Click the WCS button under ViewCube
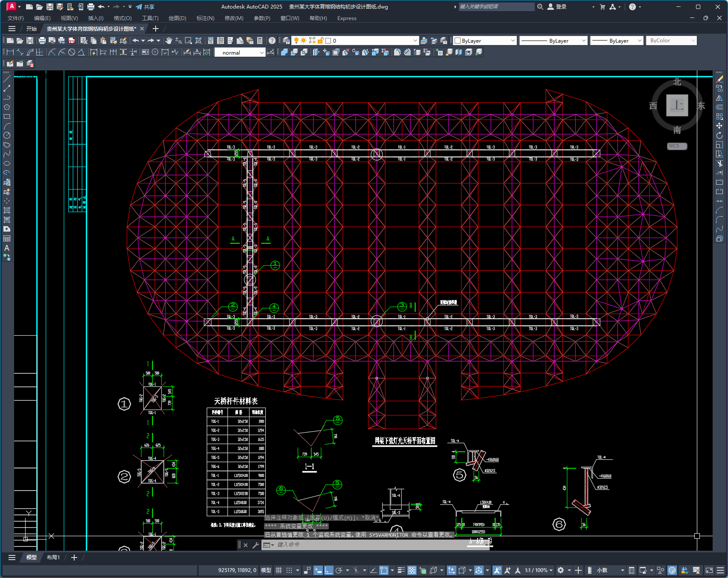Viewport: 728px width, 578px height. [x=676, y=146]
